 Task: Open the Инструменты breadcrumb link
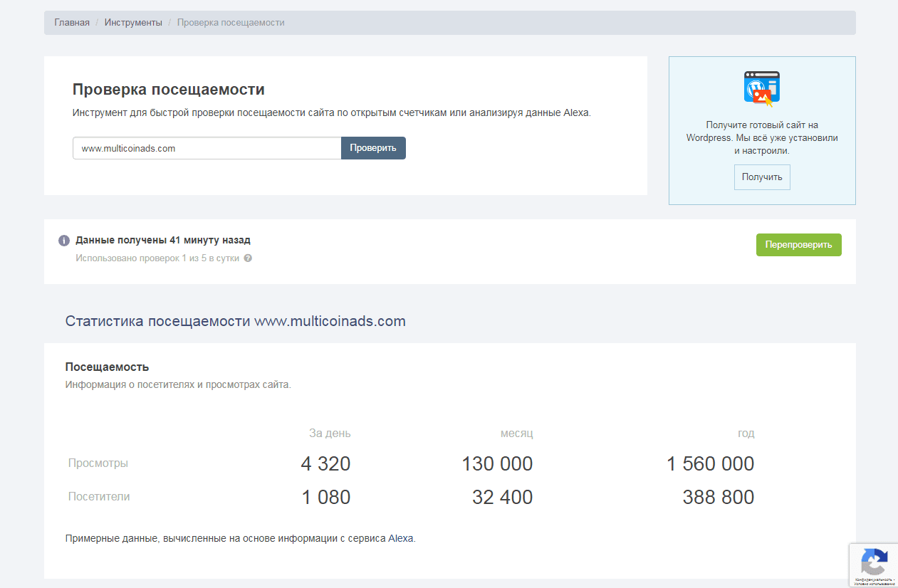click(133, 22)
